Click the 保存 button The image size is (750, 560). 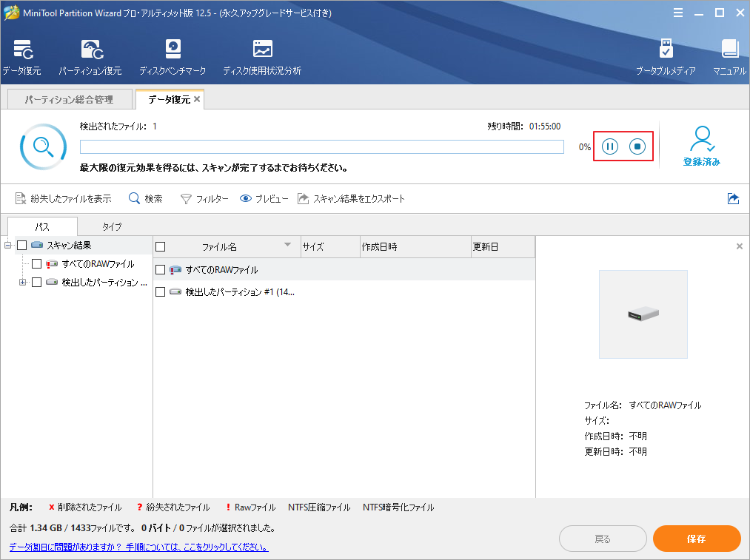coord(697,539)
